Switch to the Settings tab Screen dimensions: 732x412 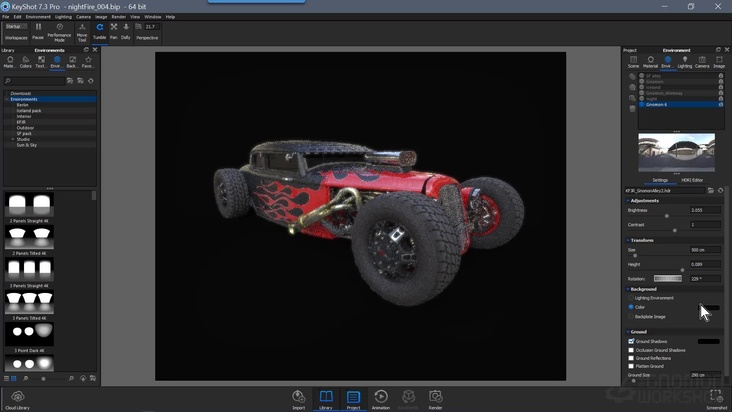660,180
